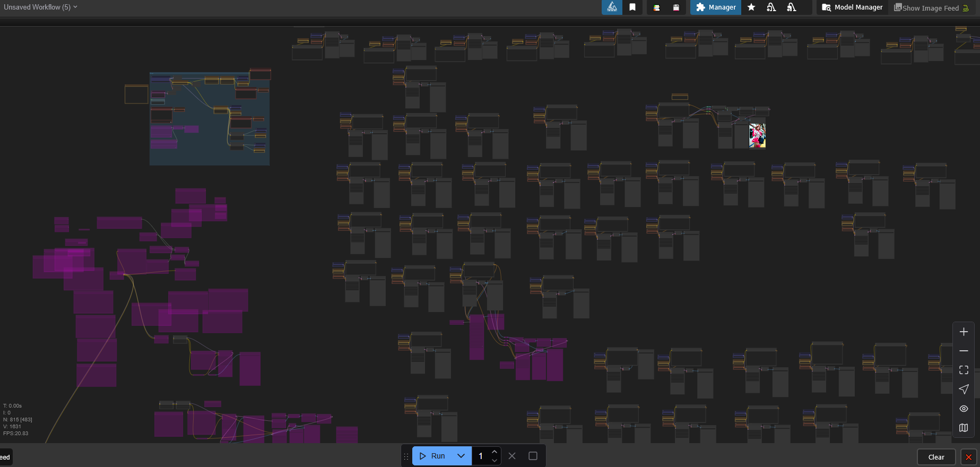Image resolution: width=980 pixels, height=467 pixels.
Task: Run the workflow queue
Action: coord(432,456)
